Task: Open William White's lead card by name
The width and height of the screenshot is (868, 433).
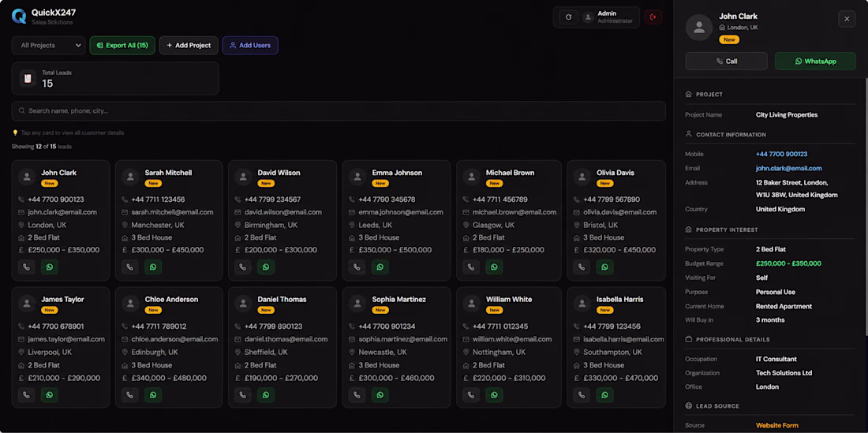Action: coord(509,299)
